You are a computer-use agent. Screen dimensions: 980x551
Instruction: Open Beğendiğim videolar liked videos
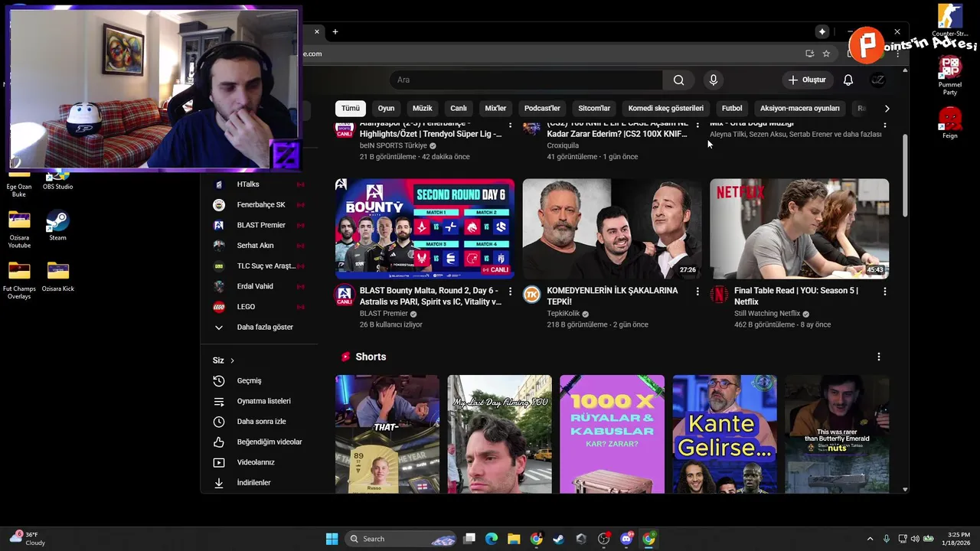[x=260, y=442]
